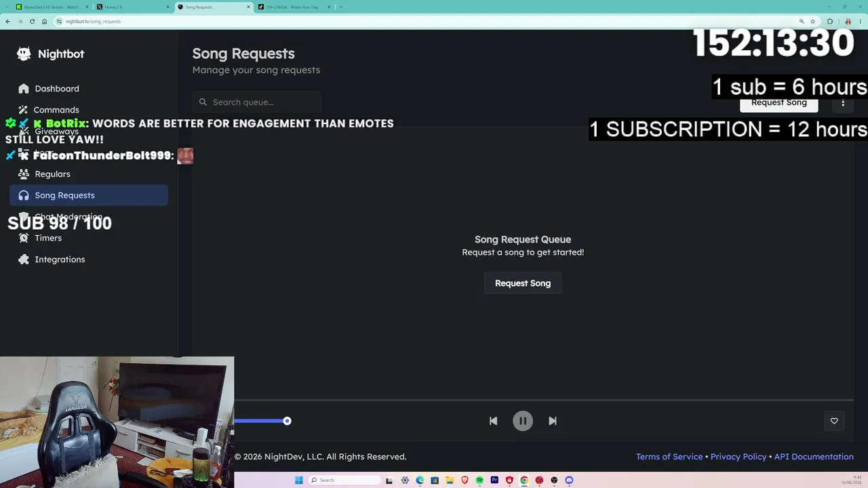Open a new browser tab
Screen dimensions: 868x488
341,7
